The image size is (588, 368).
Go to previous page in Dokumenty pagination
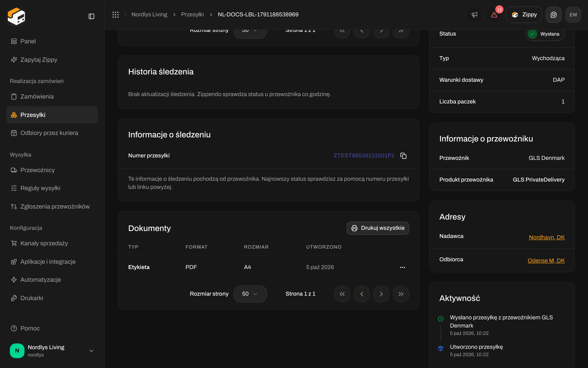362,294
